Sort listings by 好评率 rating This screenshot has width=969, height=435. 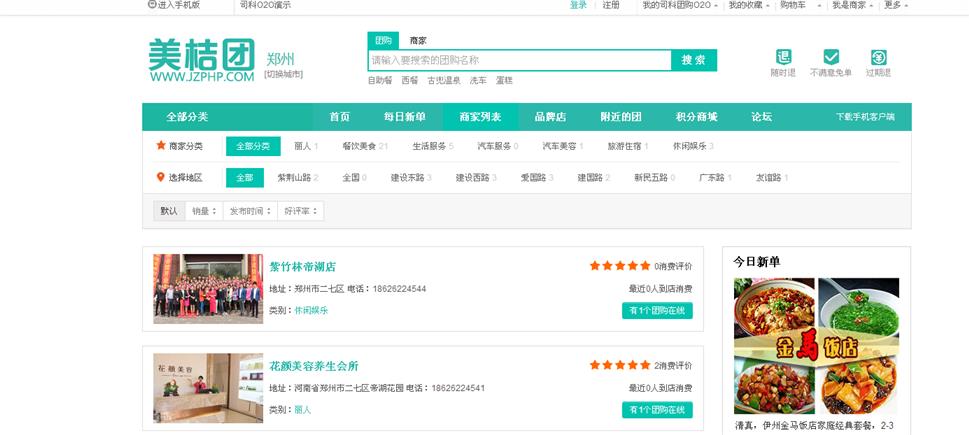click(301, 211)
